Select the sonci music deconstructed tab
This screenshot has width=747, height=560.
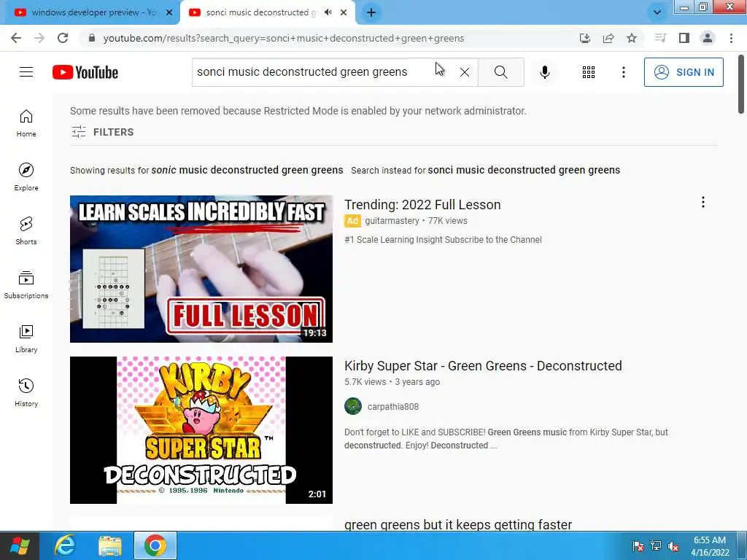[x=260, y=12]
